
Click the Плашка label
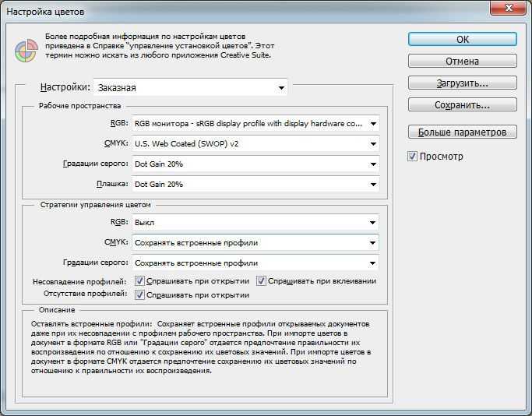(x=112, y=184)
